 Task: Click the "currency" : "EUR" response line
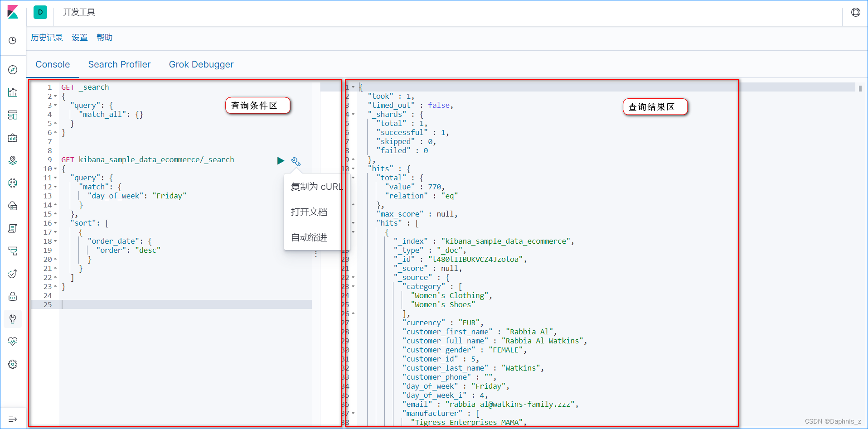(x=443, y=323)
